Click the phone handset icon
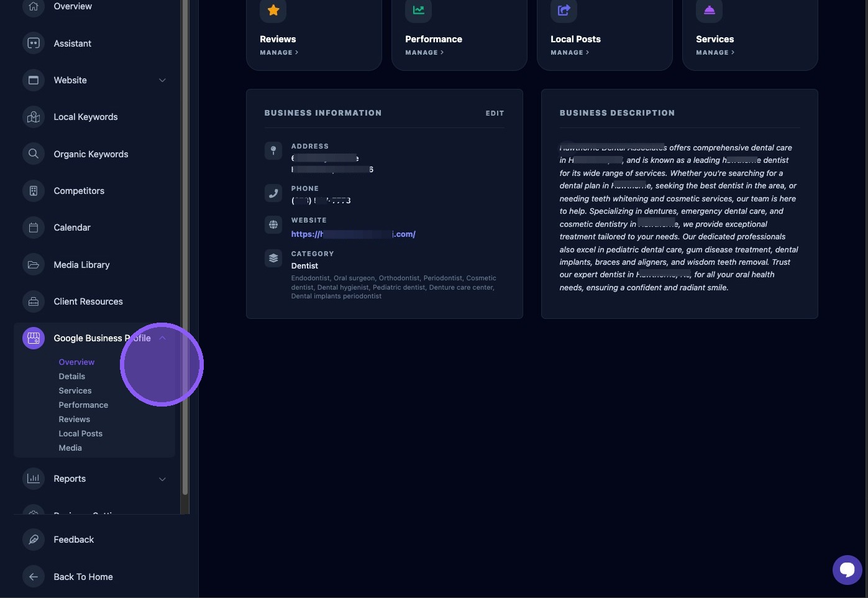Image resolution: width=868 pixels, height=598 pixels. [273, 193]
